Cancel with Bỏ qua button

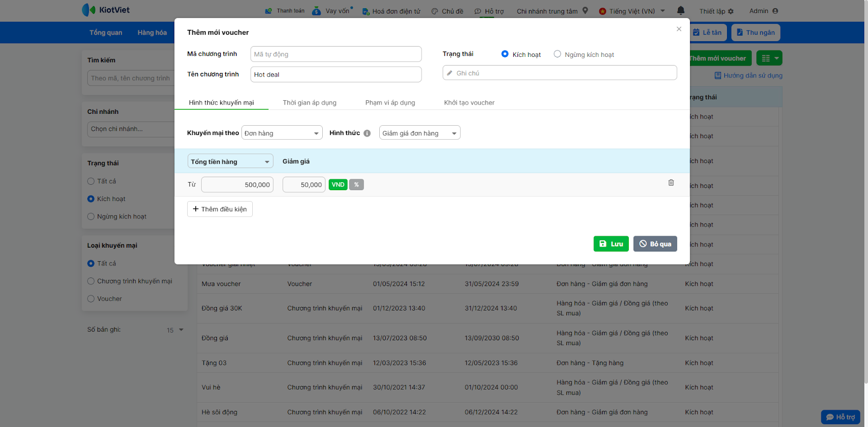[x=655, y=244]
